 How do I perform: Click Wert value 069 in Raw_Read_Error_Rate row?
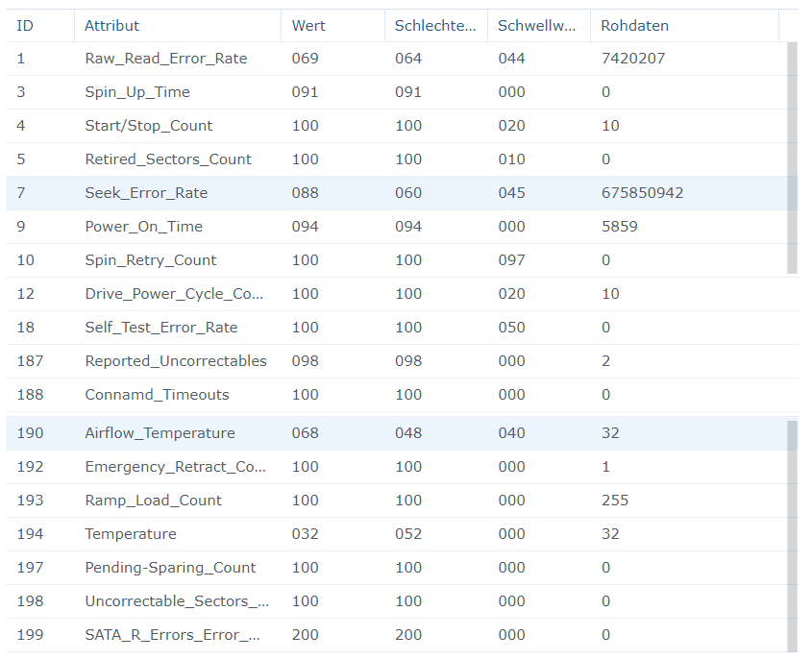pos(305,59)
